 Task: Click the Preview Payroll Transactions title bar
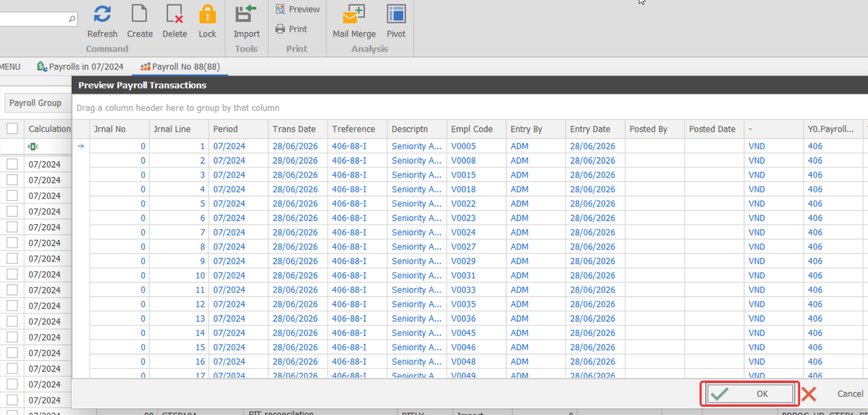470,85
